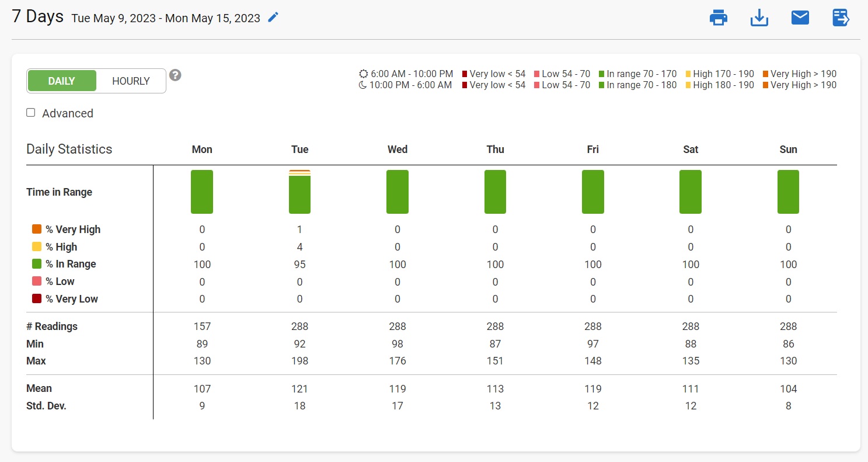Image resolution: width=868 pixels, height=462 pixels.
Task: Click the % Very Low dark red swatch
Action: [37, 298]
